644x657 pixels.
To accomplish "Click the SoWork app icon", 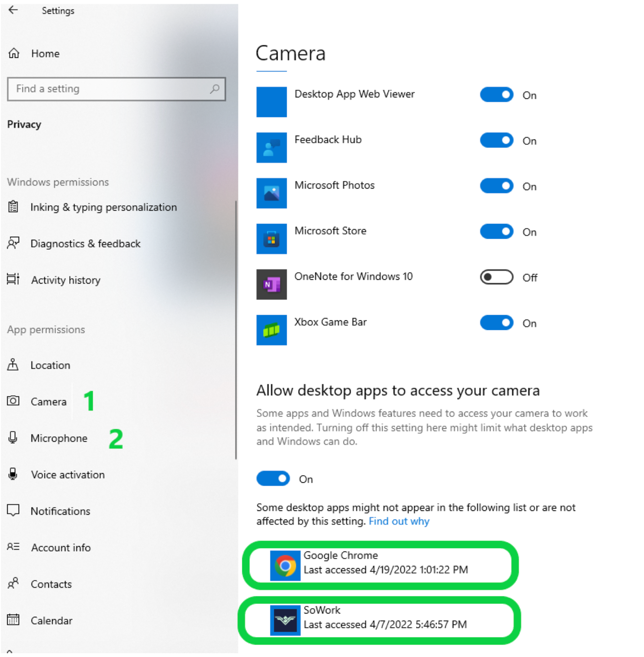I will click(285, 620).
